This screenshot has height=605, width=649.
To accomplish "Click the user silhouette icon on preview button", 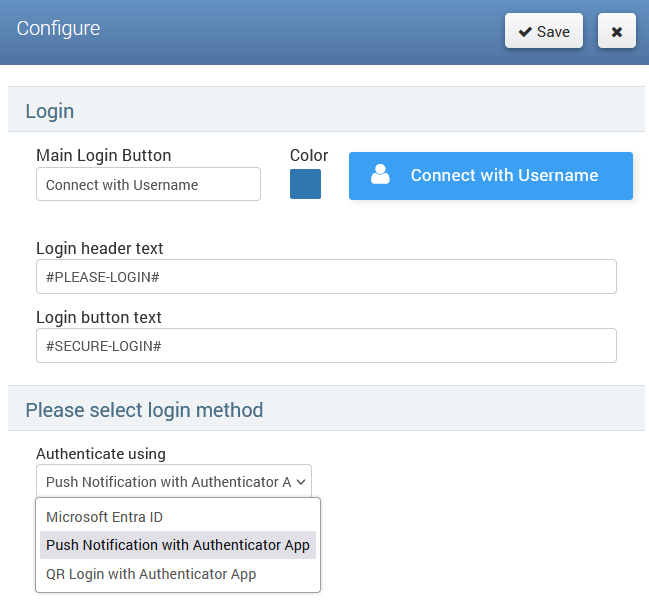I will 380,175.
